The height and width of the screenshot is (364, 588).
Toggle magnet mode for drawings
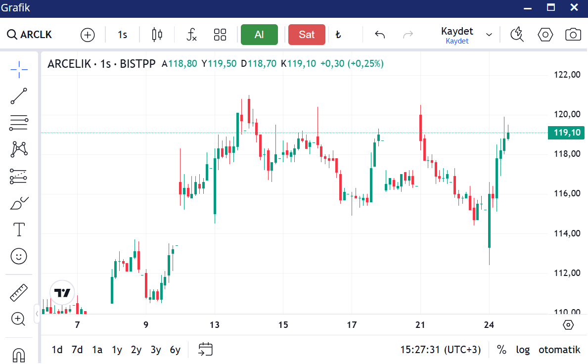19,355
